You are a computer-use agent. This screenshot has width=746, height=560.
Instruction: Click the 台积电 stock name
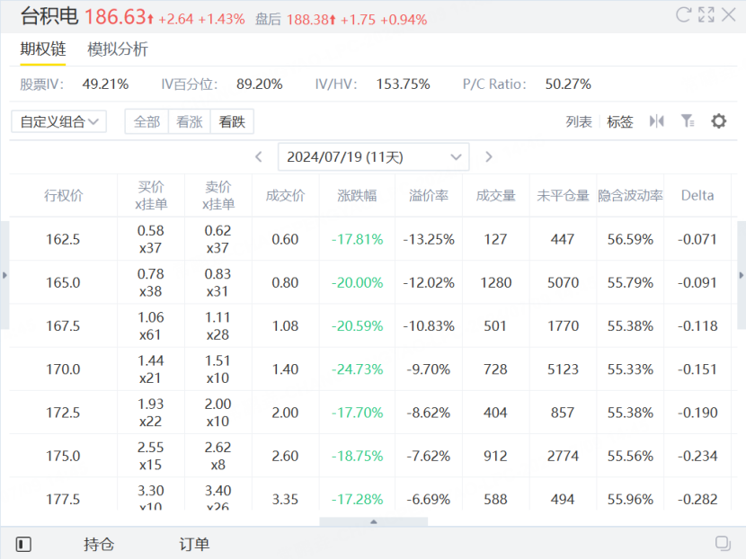click(49, 16)
